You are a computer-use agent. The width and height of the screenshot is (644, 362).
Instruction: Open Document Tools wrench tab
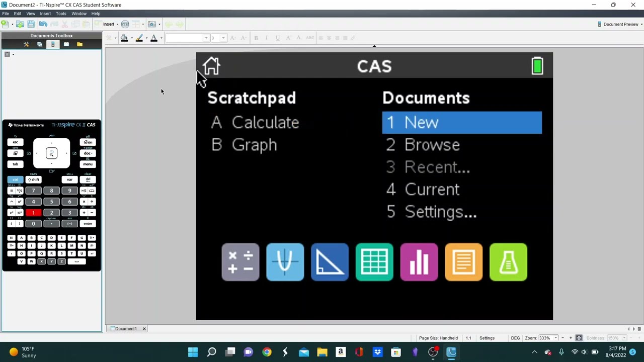pyautogui.click(x=26, y=44)
